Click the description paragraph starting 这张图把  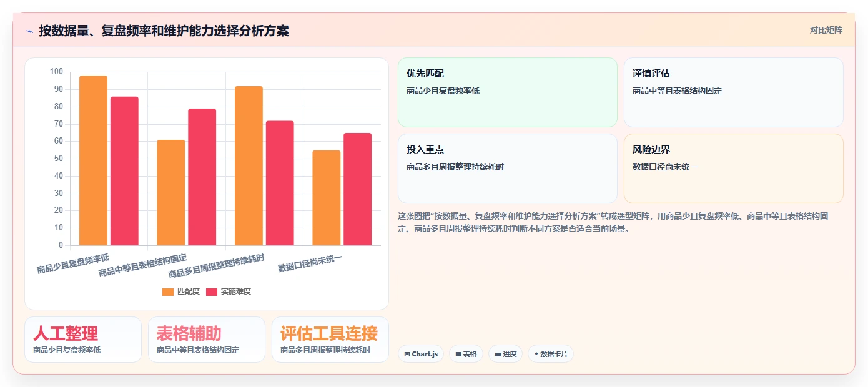(613, 222)
